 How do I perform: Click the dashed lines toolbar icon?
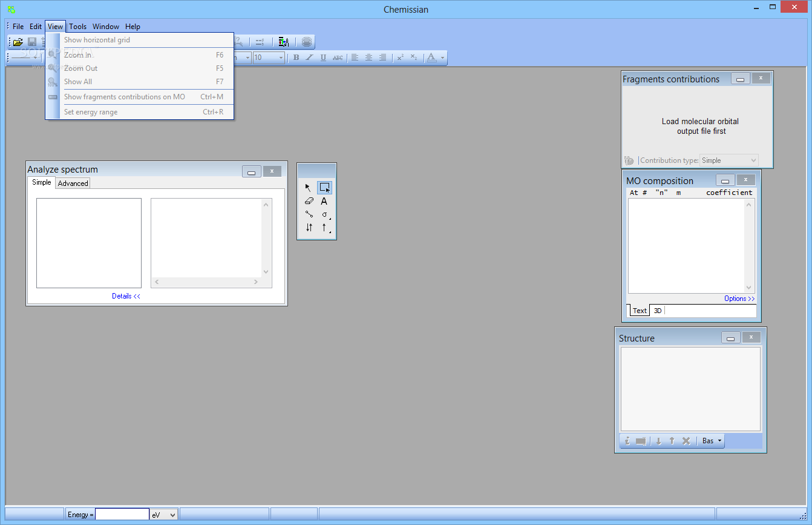click(x=260, y=42)
